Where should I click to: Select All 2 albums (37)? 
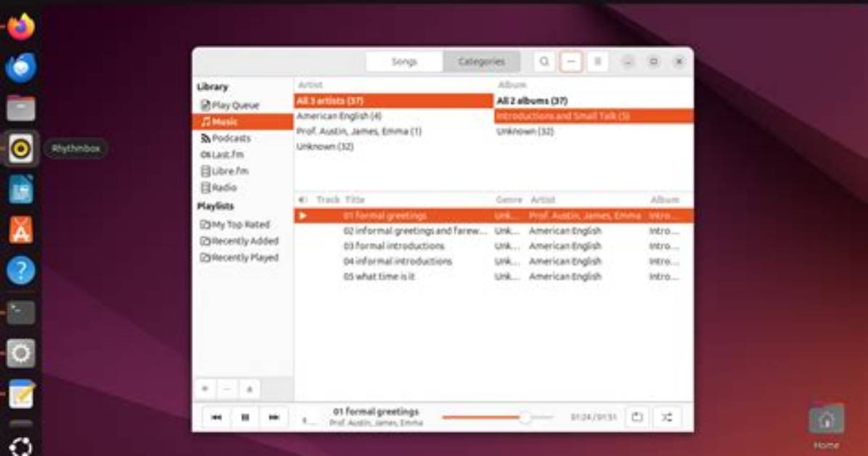594,101
